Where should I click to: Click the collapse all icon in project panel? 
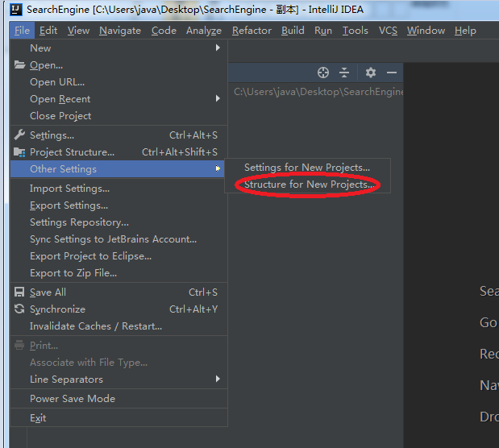pos(344,73)
